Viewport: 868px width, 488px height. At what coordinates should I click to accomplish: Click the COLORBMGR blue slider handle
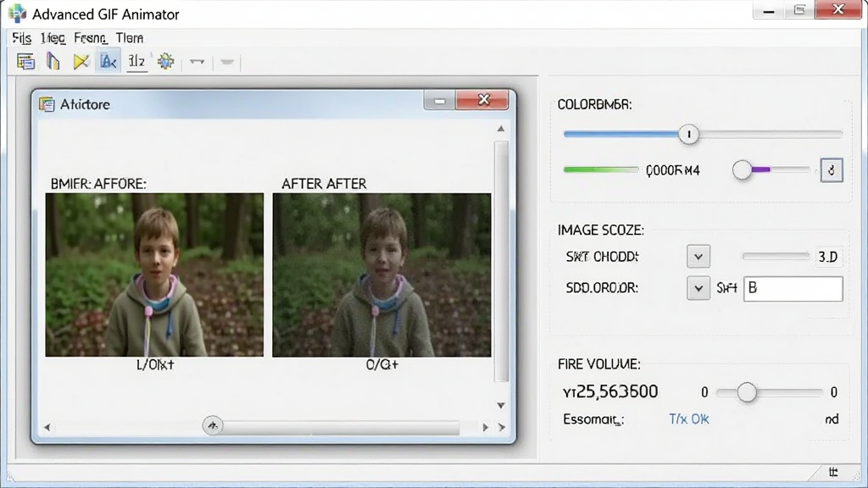(x=688, y=135)
